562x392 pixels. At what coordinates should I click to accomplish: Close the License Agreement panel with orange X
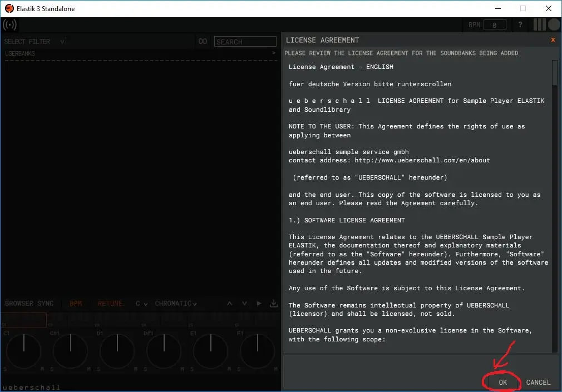553,40
